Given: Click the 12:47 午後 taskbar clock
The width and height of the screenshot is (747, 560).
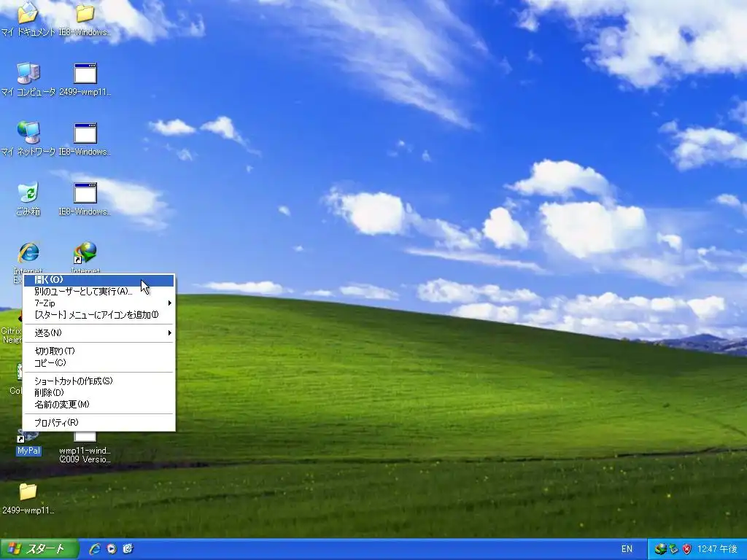Looking at the screenshot, I should (x=718, y=549).
